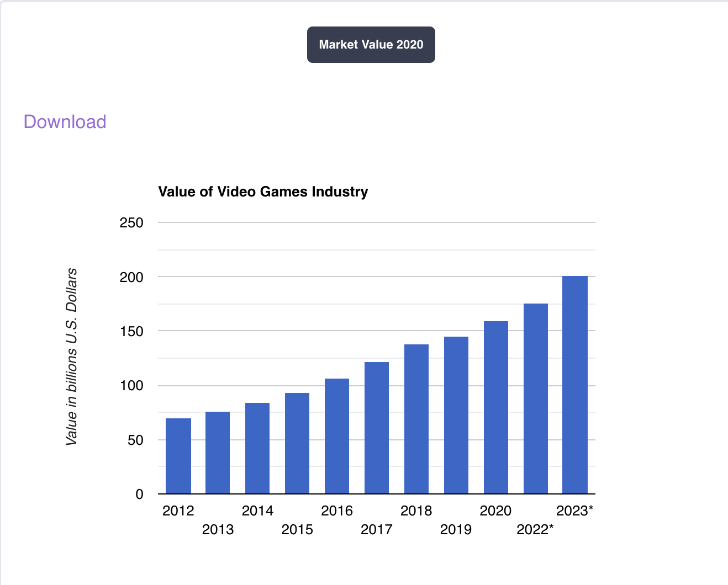Viewport: 728px width, 585px height.
Task: Click the Market Value 2020 button
Action: point(371,45)
